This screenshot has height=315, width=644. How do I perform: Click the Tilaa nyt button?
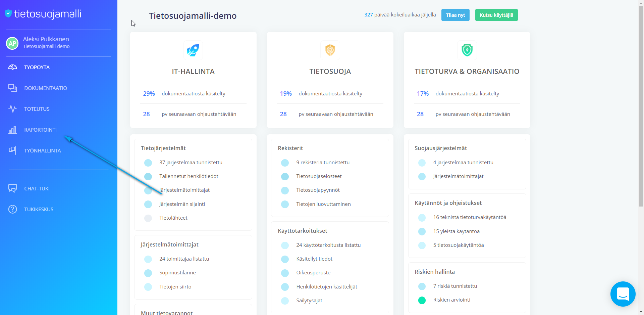(x=455, y=15)
